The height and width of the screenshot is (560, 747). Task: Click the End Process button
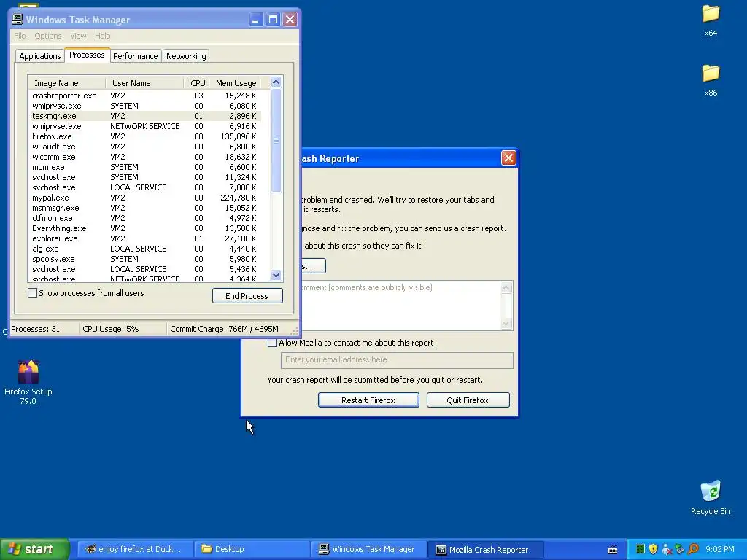pos(247,296)
